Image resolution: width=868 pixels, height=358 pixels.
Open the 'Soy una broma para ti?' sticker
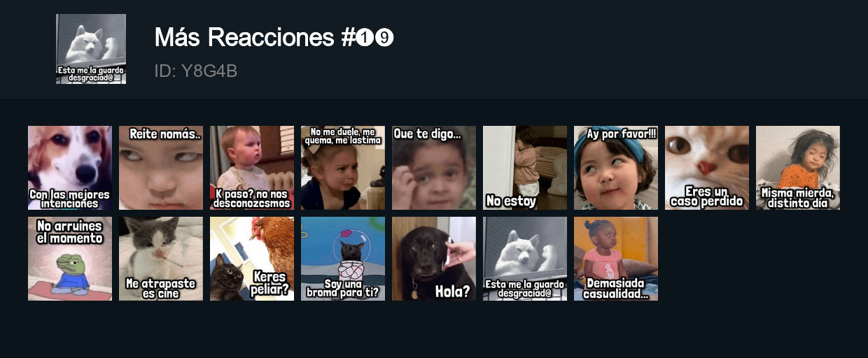tap(343, 259)
